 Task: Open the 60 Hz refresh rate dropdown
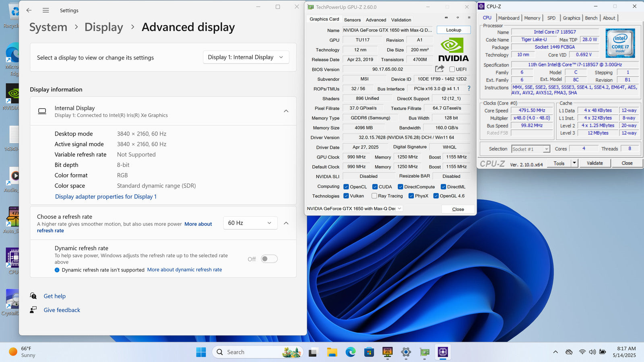coord(250,223)
